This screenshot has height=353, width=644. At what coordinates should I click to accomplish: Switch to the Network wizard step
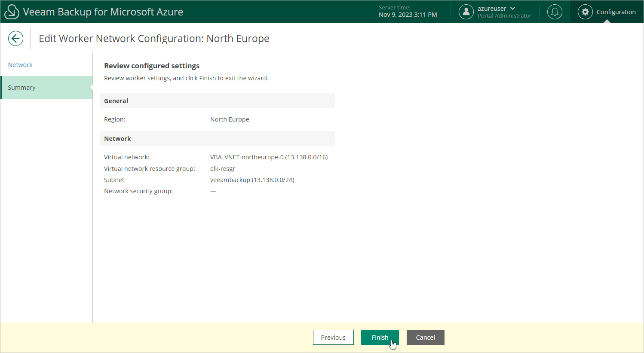click(x=20, y=65)
